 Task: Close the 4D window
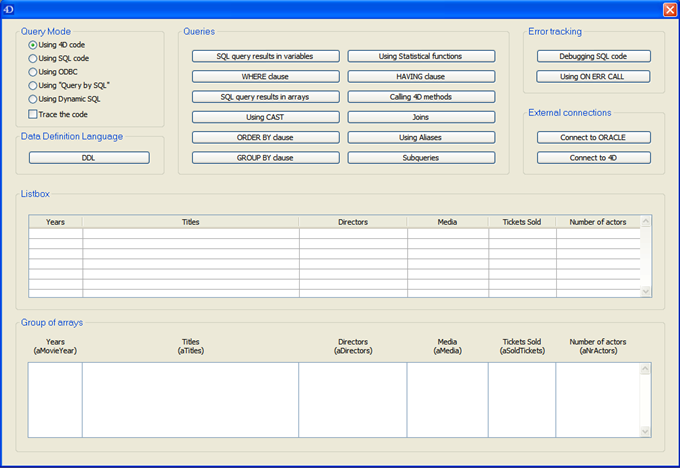point(669,9)
